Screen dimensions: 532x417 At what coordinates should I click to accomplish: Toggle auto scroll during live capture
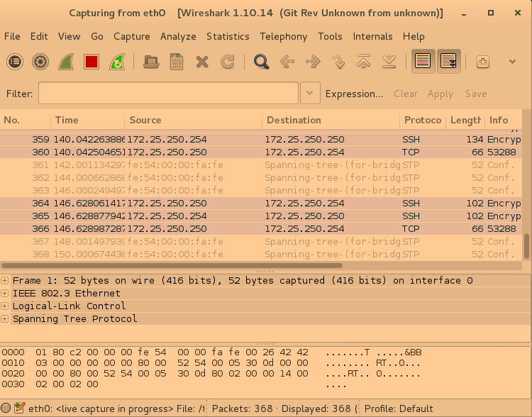[449, 62]
